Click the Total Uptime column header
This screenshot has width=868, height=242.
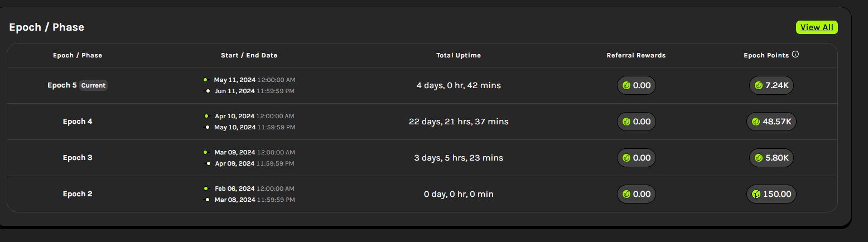coord(459,55)
